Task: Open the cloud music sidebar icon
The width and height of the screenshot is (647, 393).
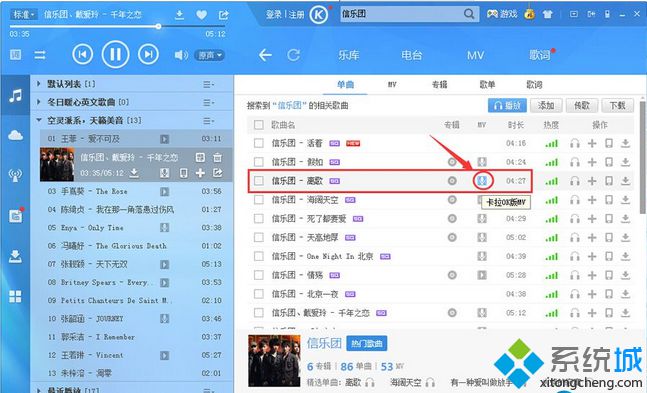Action: click(15, 135)
